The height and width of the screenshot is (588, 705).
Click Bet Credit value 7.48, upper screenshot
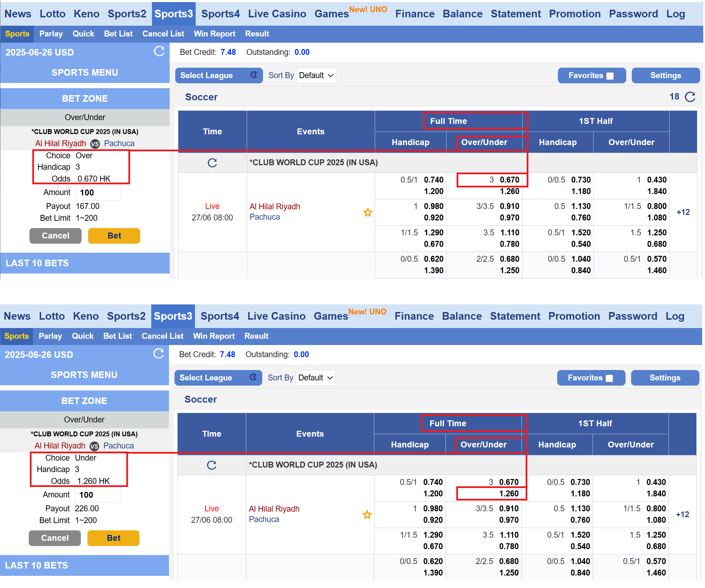(x=228, y=52)
